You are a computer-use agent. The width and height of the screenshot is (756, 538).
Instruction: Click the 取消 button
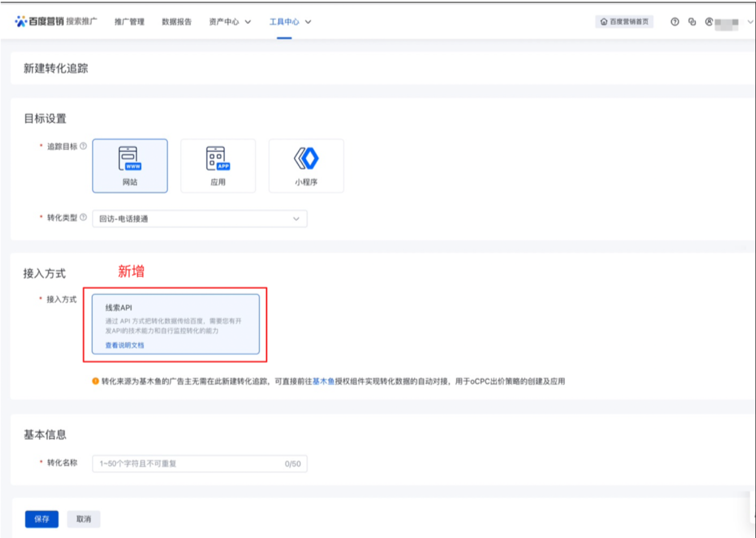(x=83, y=519)
